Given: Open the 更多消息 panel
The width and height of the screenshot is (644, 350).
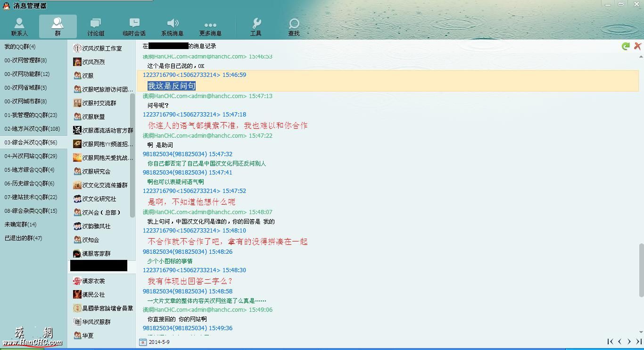Looking at the screenshot, I should [210, 26].
